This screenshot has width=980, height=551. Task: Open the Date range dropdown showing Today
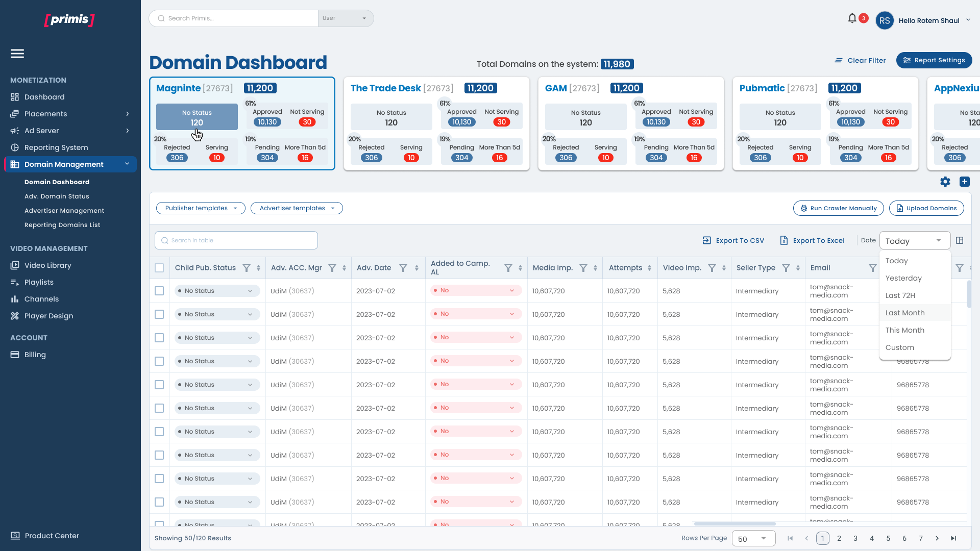(915, 241)
